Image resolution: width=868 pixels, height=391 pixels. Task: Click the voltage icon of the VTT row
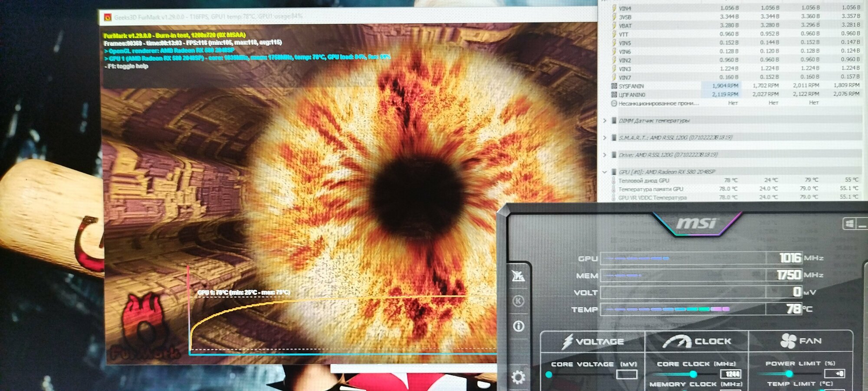click(x=614, y=34)
